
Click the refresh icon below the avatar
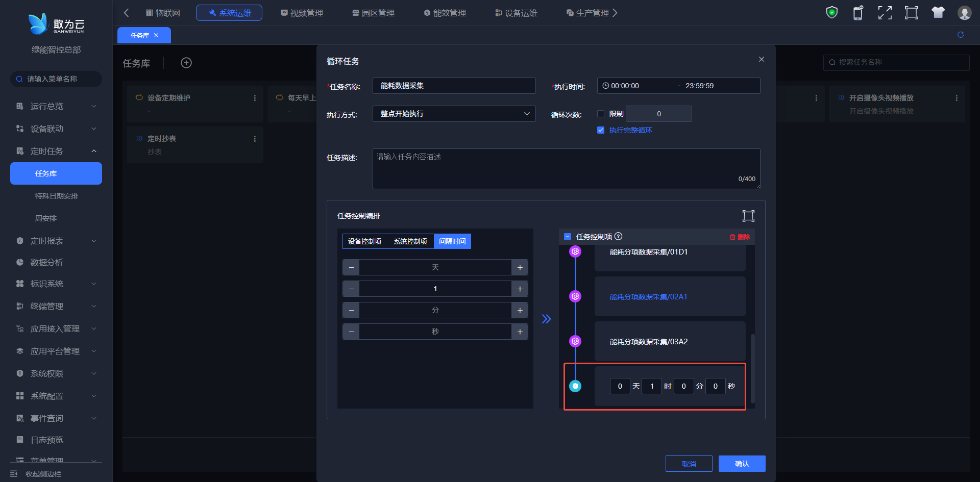[x=960, y=35]
